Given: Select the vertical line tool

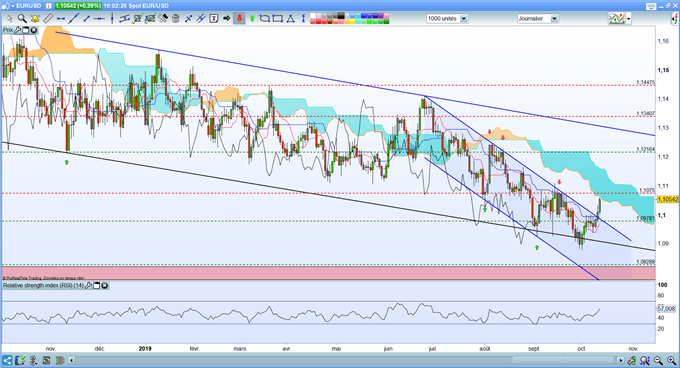Looking at the screenshot, I should pos(112,19).
